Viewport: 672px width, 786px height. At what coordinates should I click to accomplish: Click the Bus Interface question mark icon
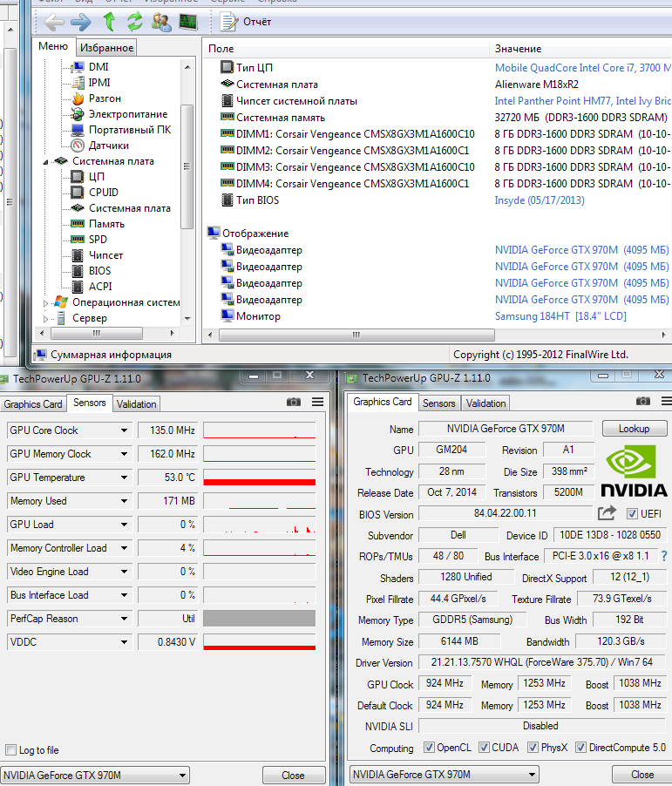(x=664, y=556)
